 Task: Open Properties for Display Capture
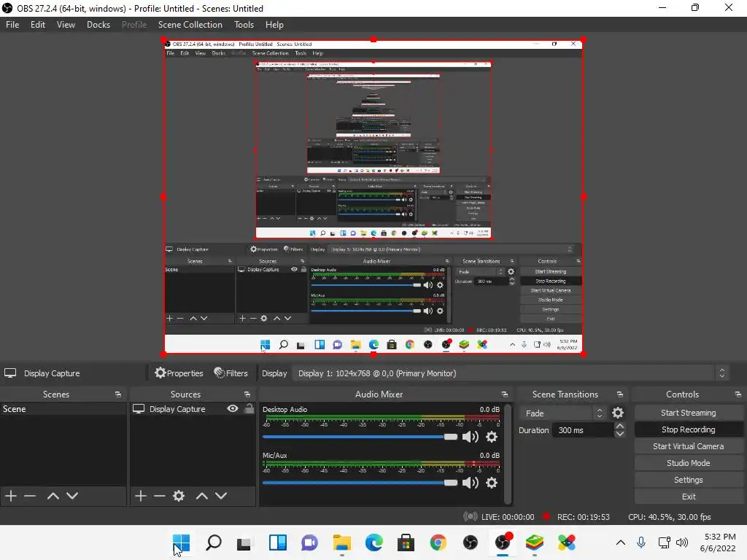[x=179, y=373]
